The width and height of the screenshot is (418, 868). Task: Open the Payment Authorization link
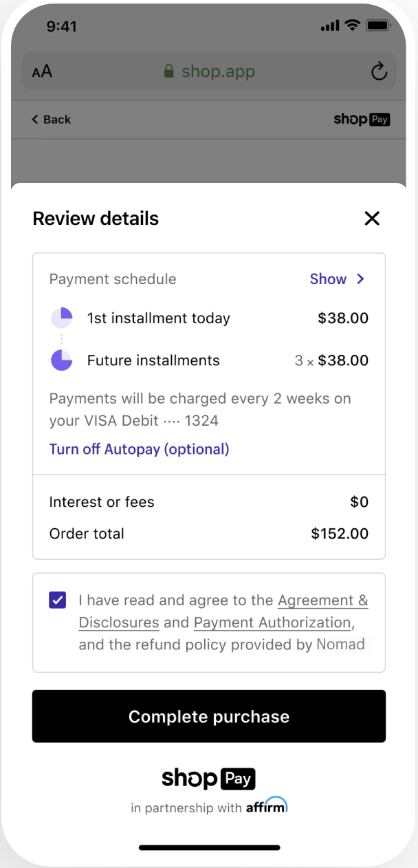coord(272,622)
